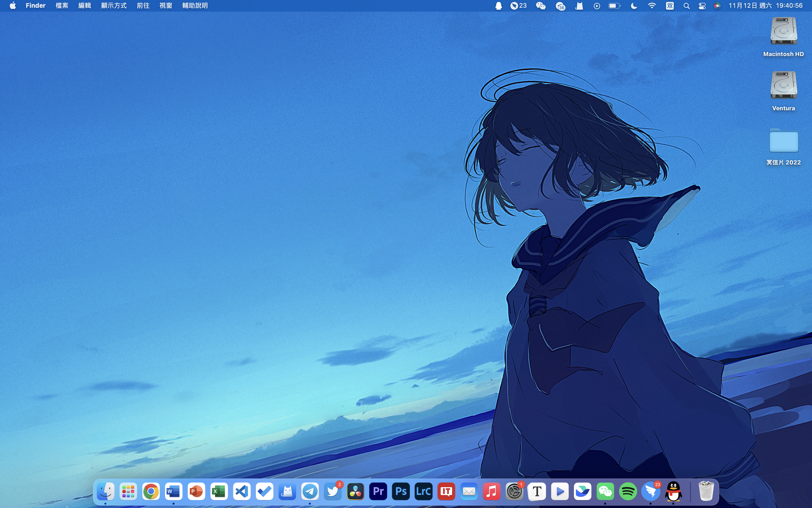Open the 顯示方式 menu
Viewport: 812px width, 508px height.
pos(114,5)
